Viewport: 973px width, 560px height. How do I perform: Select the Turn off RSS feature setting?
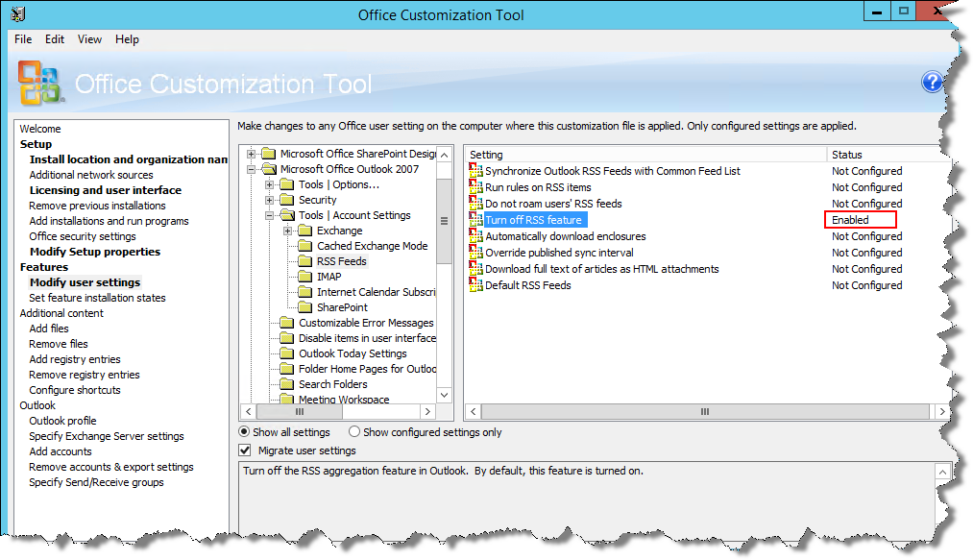click(533, 220)
